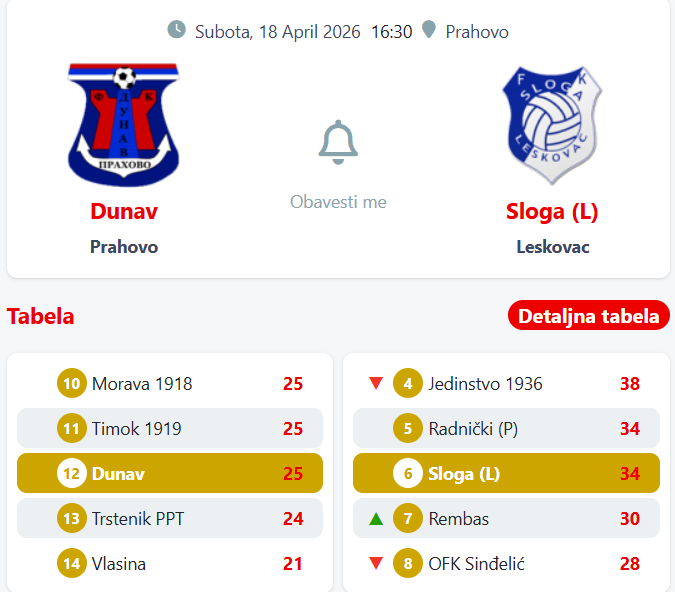The image size is (675, 592).
Task: Click the notification bell icon
Action: 338,143
